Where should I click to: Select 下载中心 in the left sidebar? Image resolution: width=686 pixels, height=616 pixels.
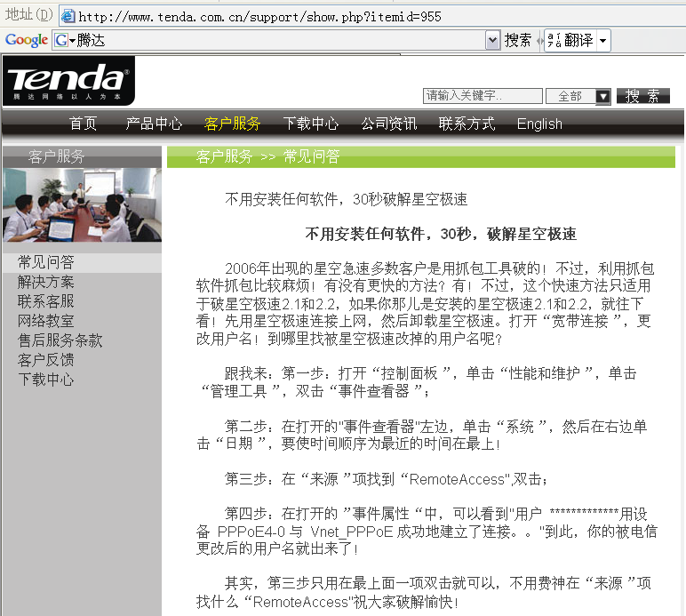(46, 379)
